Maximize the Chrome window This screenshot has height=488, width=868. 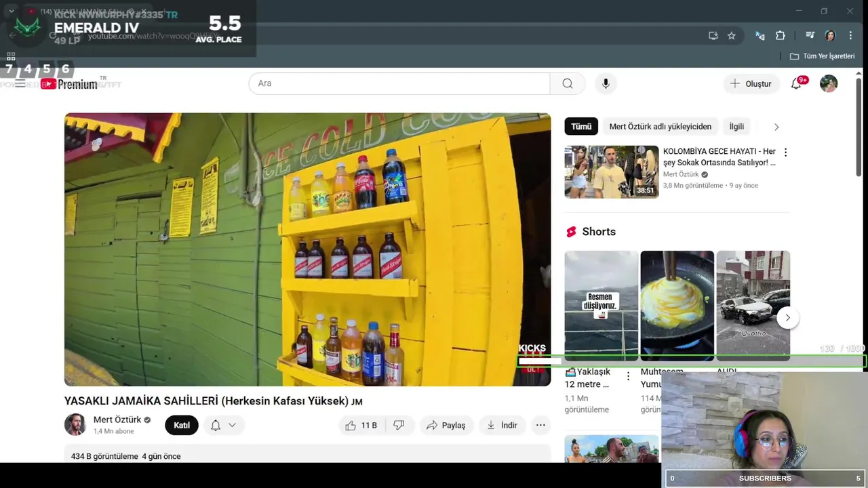824,11
